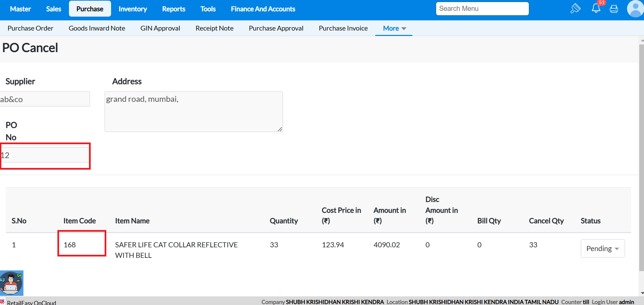Open the Pending status dropdown
644x305 pixels.
[602, 249]
